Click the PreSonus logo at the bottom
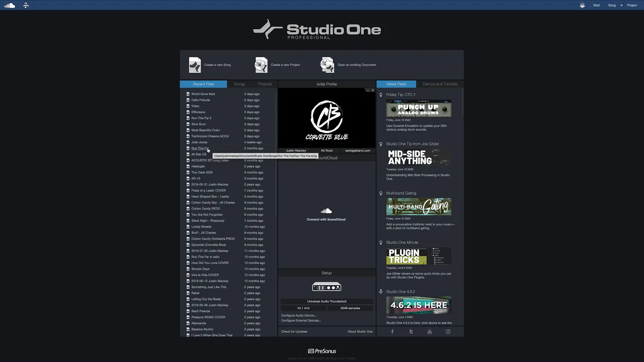644x362 pixels. (322, 351)
